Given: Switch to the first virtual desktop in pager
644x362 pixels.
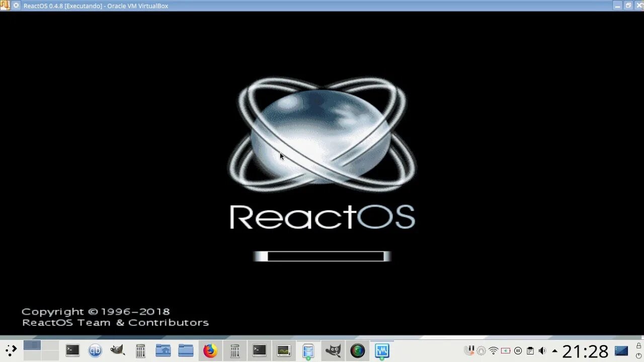Looking at the screenshot, I should (32, 345).
